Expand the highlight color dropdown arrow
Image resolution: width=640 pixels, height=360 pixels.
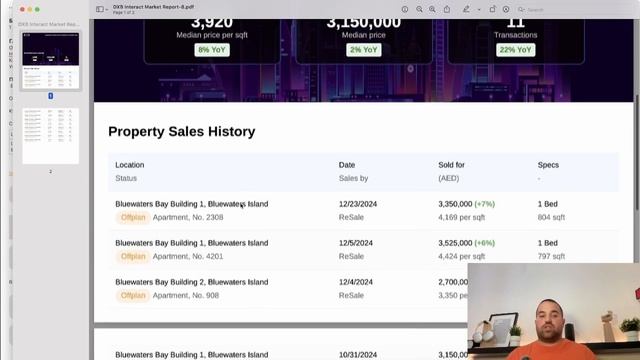[479, 9]
